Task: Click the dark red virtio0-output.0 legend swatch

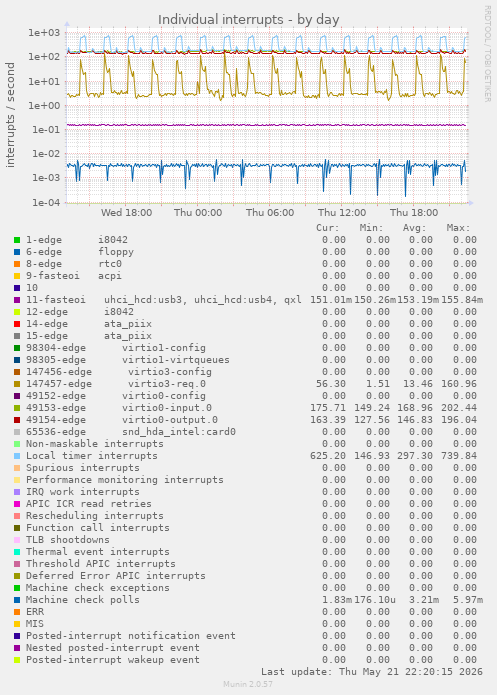Action: click(x=17, y=420)
